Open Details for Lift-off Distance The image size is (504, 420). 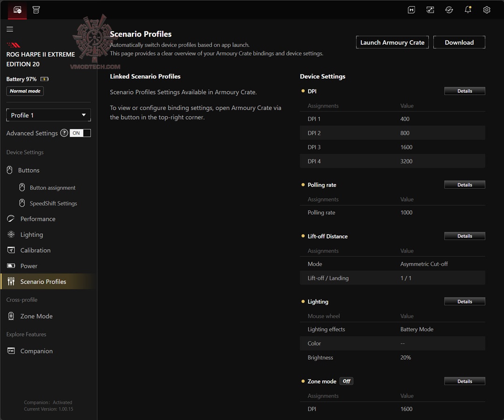tap(464, 236)
